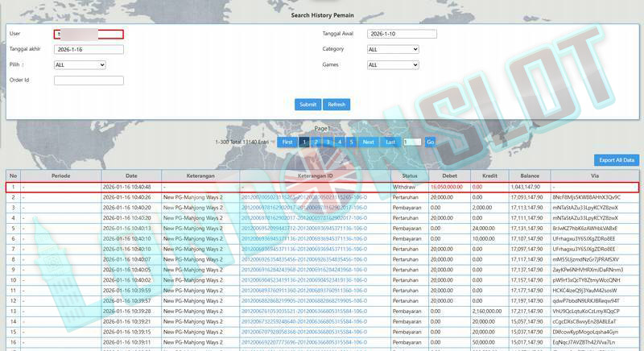Click the page number input box
644x351 pixels.
click(412, 142)
